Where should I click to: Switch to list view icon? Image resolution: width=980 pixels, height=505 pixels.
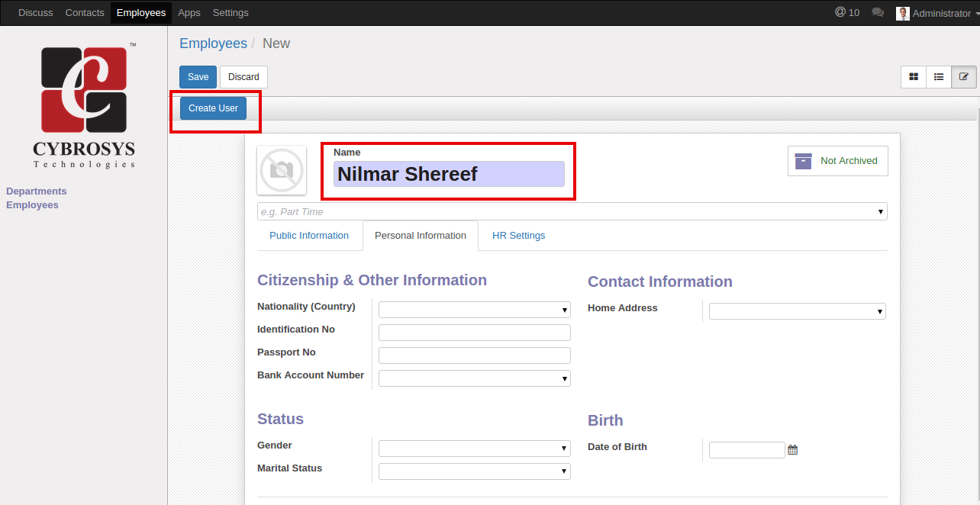939,77
